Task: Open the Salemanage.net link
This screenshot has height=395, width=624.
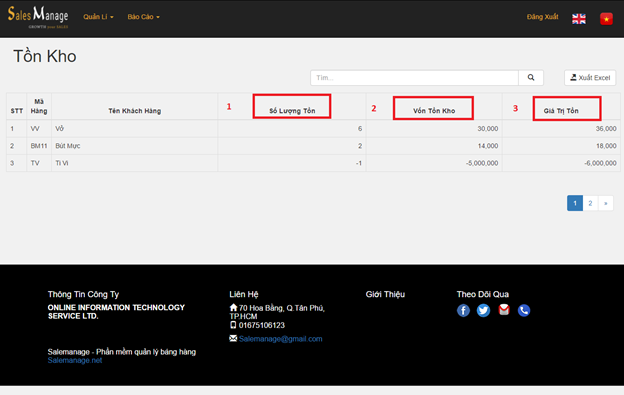Action: click(x=75, y=360)
